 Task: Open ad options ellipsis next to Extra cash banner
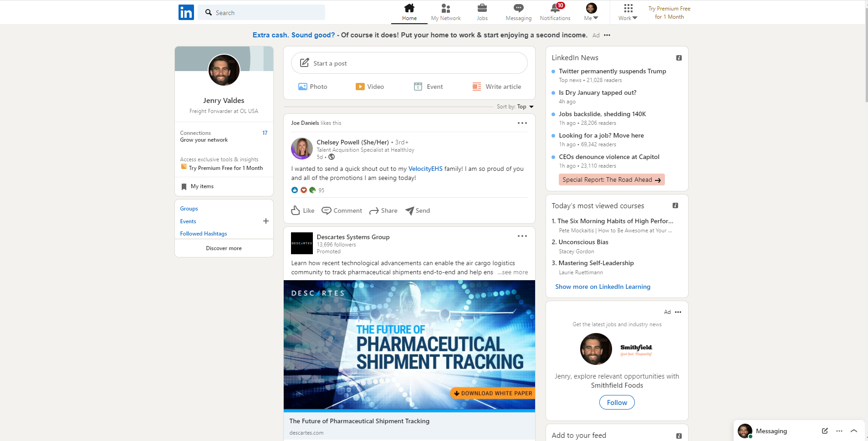[607, 35]
